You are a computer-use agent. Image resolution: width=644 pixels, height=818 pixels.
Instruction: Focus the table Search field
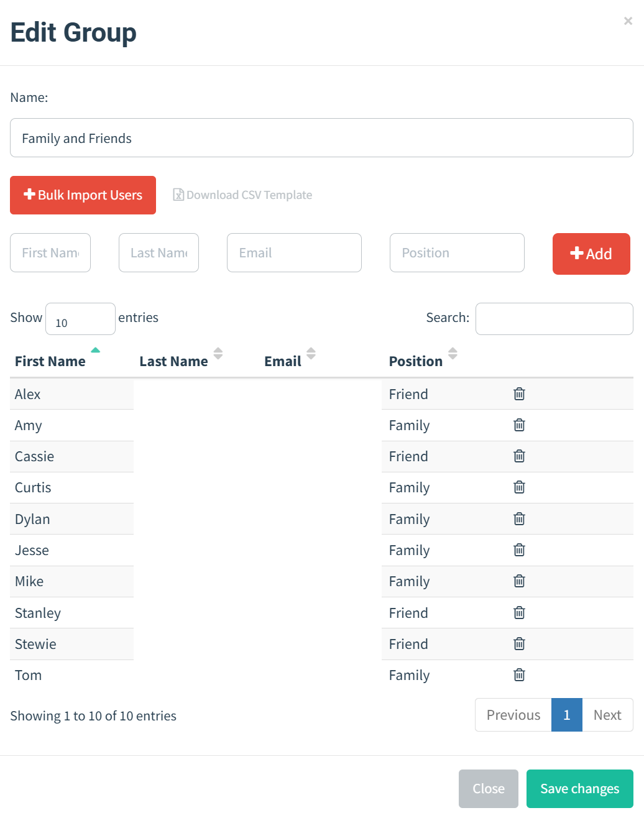(x=554, y=319)
